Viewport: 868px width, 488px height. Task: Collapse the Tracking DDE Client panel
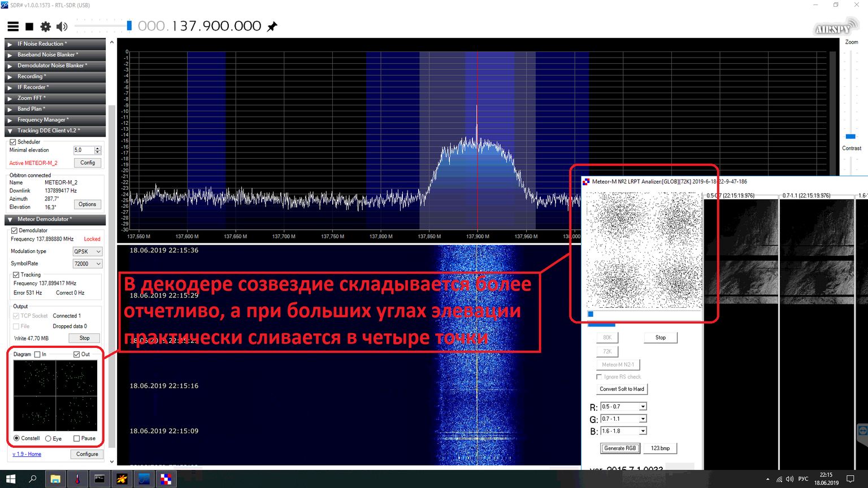55,130
